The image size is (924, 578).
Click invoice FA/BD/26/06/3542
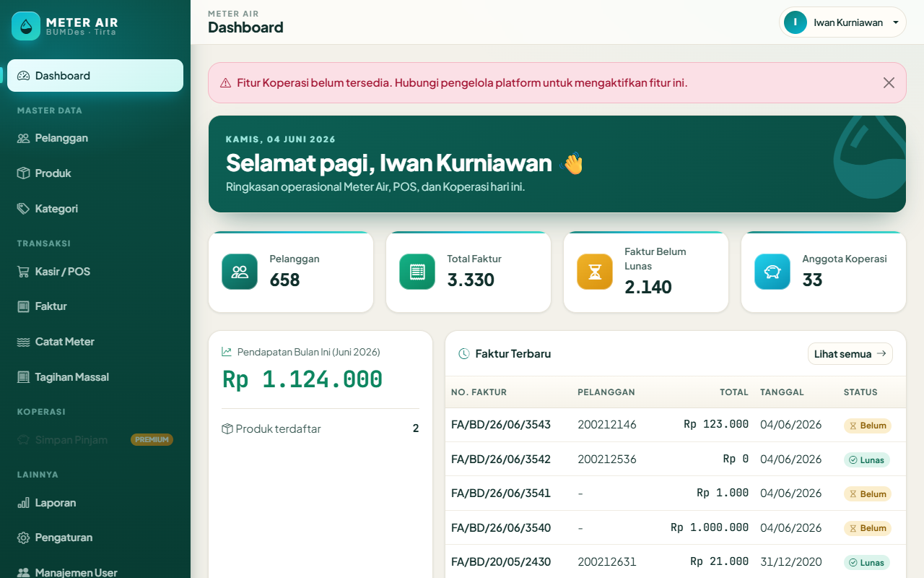501,460
